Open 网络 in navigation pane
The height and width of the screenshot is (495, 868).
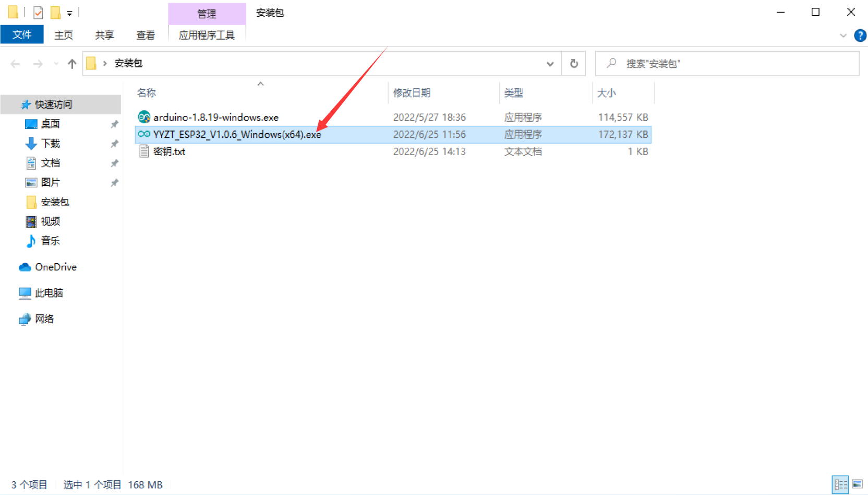pyautogui.click(x=44, y=319)
